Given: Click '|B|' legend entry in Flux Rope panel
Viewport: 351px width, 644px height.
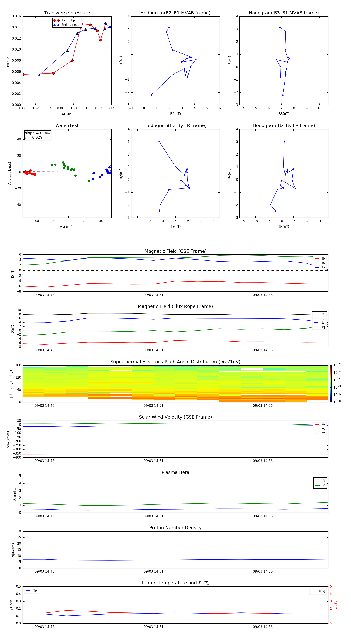Looking at the screenshot, I should pos(320,327).
